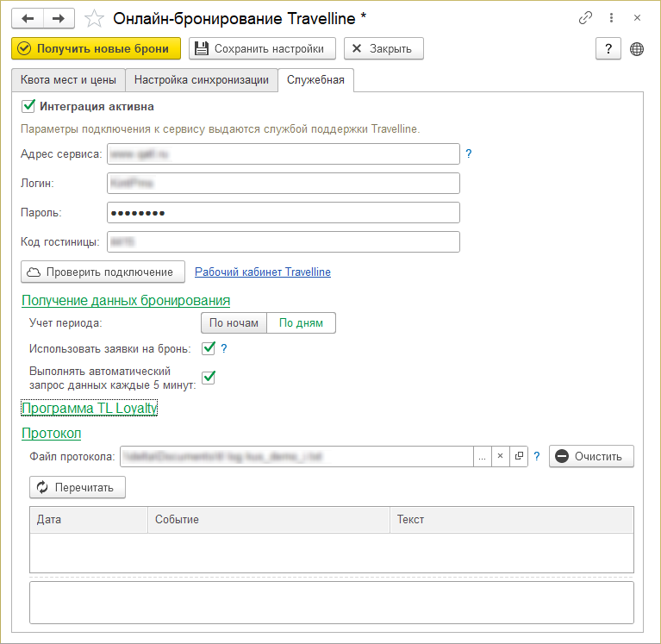Click the bottom log detail text area
The image size is (661, 644).
[331, 603]
